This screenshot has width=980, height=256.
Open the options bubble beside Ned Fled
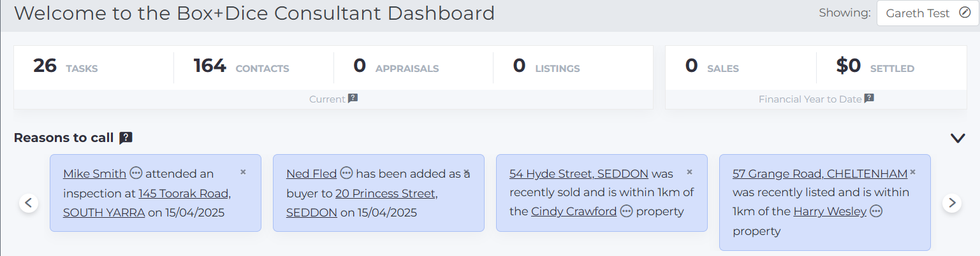point(346,173)
